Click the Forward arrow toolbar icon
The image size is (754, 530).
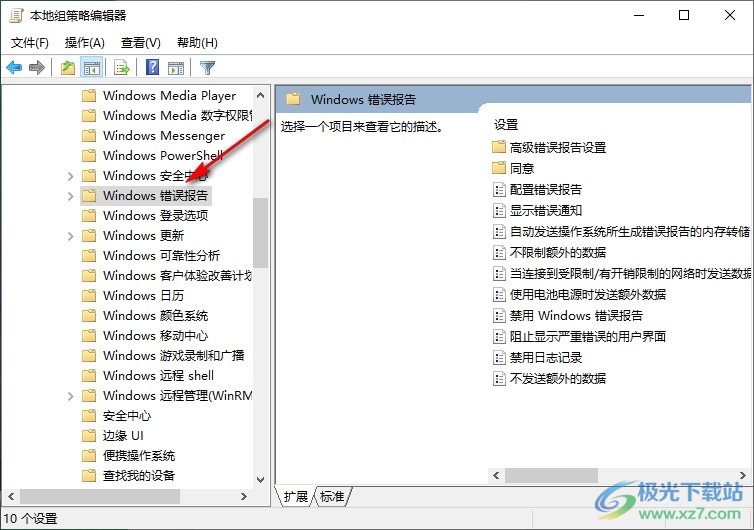(x=37, y=67)
